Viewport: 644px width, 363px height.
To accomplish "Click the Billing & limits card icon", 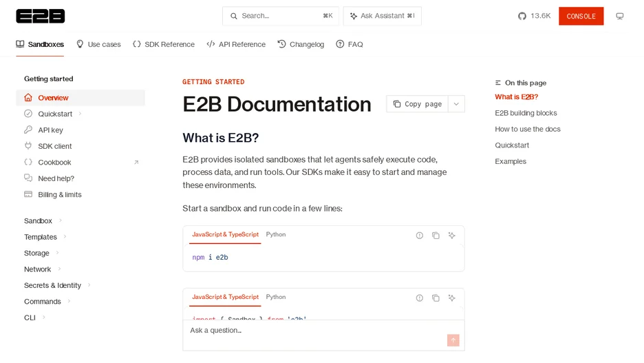I will 28,194.
